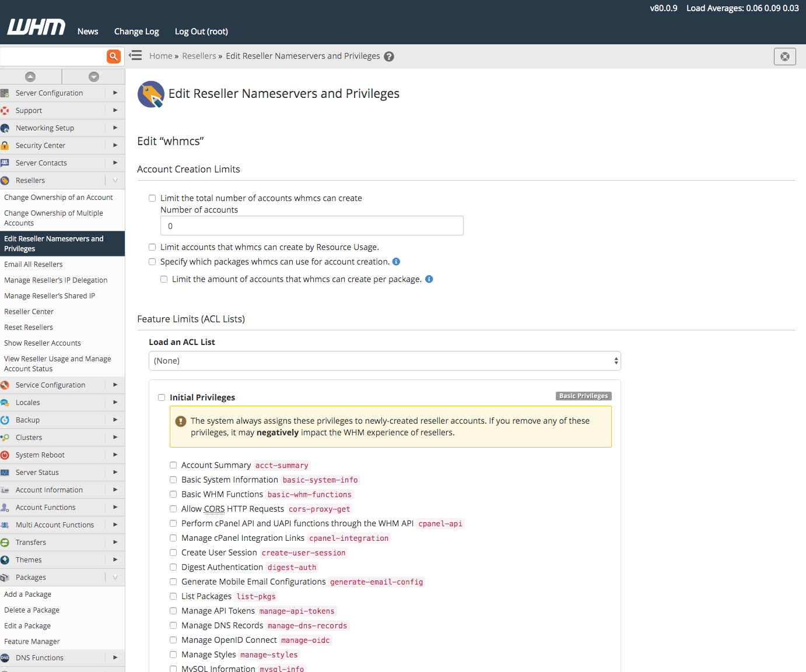This screenshot has height=672, width=806.
Task: Click the Server Status sidebar icon
Action: (x=5, y=473)
